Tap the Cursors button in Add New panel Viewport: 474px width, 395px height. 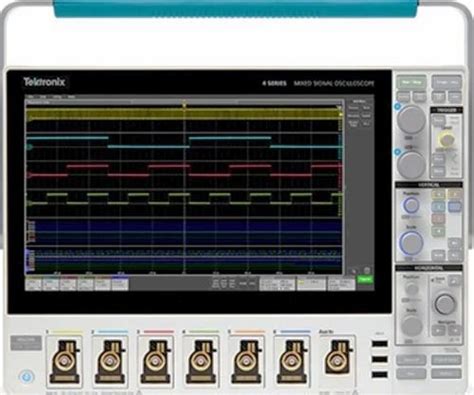(x=353, y=108)
